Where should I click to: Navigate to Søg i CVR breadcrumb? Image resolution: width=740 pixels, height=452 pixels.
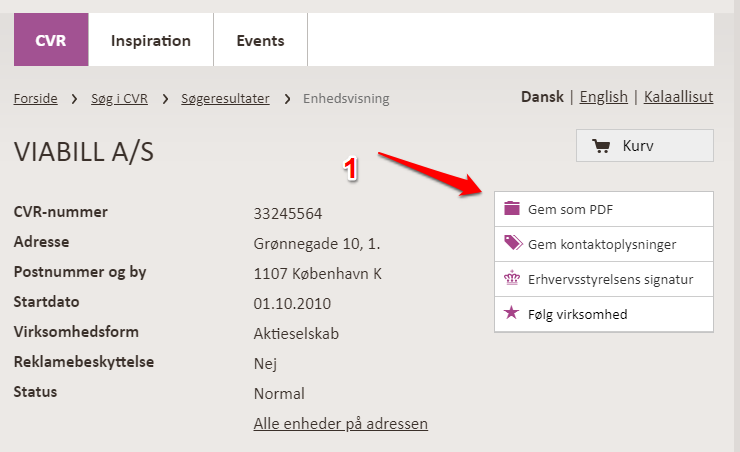tap(119, 99)
